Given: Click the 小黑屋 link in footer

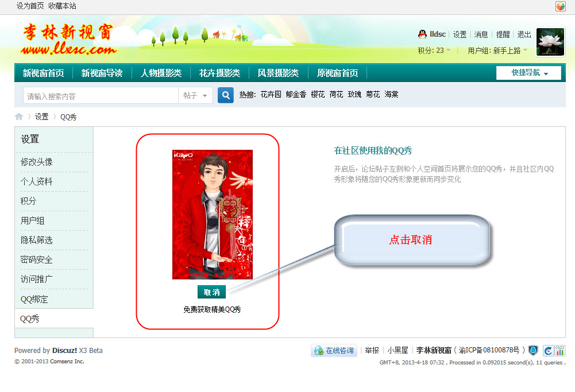Looking at the screenshot, I should [398, 350].
